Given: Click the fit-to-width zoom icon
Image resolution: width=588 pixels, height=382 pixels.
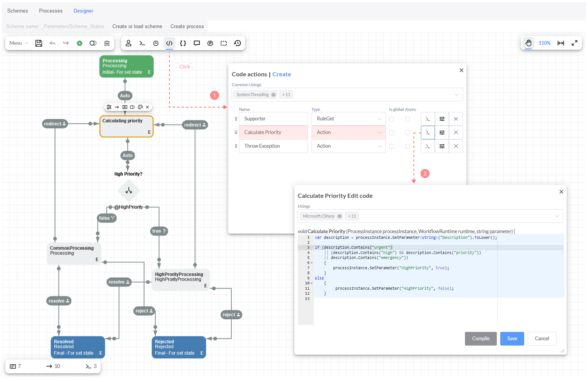Looking at the screenshot, I should point(561,43).
